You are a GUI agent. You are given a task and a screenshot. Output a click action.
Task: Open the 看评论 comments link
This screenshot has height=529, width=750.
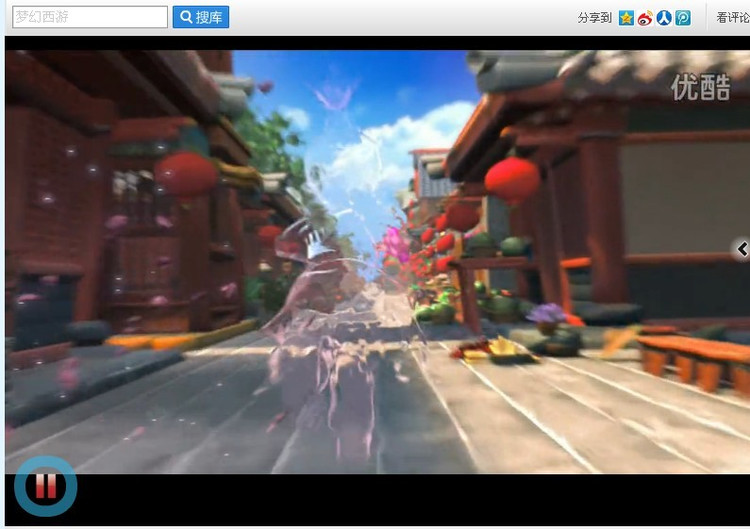coord(733,18)
